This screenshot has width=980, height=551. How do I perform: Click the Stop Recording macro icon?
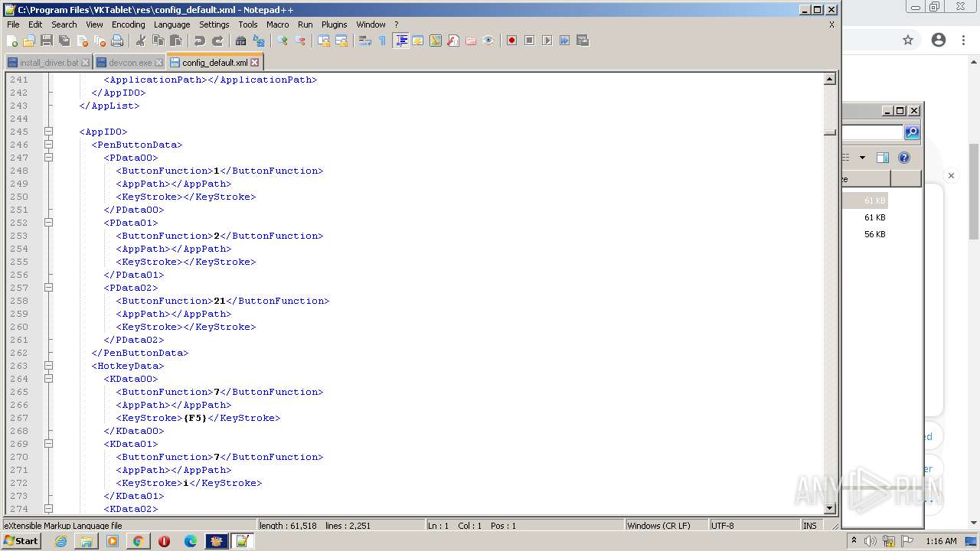(x=529, y=41)
